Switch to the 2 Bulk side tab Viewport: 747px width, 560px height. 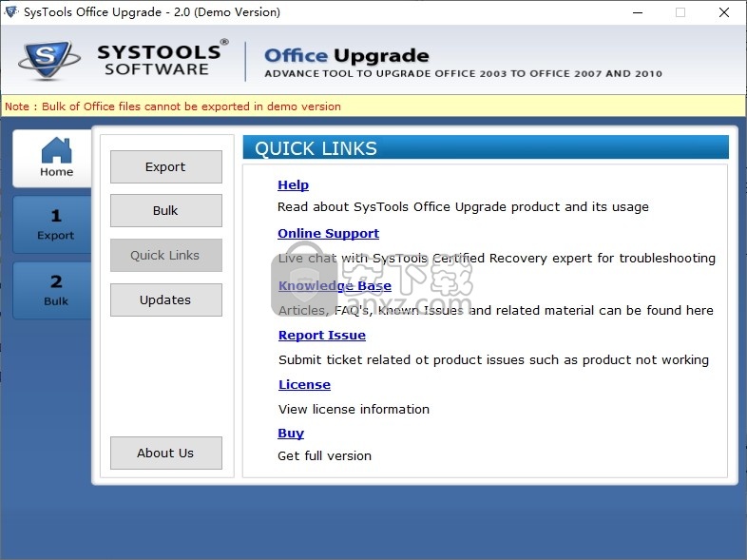52,290
